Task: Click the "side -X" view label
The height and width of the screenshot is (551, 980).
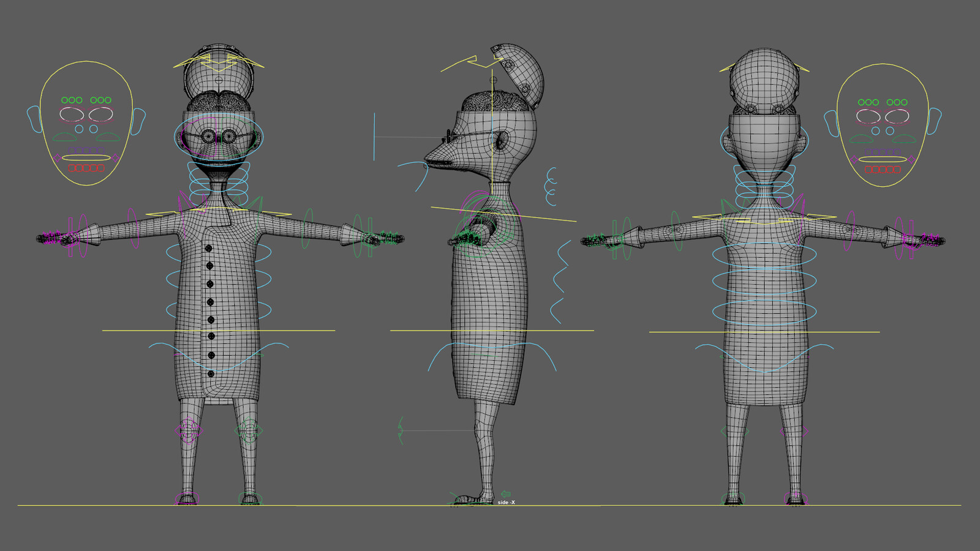Action: pyautogui.click(x=506, y=503)
